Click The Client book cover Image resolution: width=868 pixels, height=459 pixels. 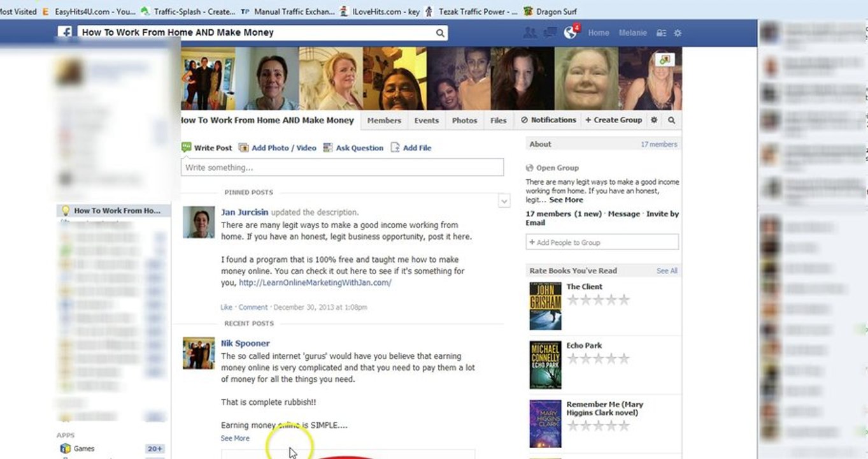tap(545, 306)
